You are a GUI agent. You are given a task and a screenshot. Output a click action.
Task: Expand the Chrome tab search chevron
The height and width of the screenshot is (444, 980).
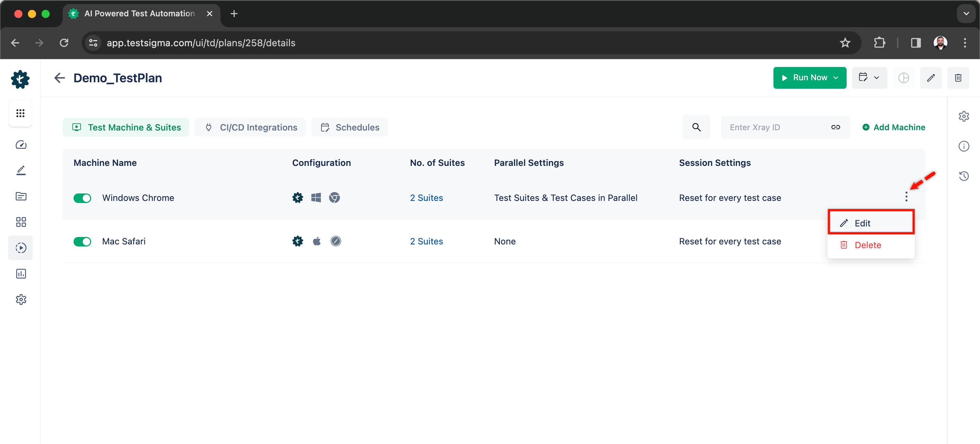(966, 14)
